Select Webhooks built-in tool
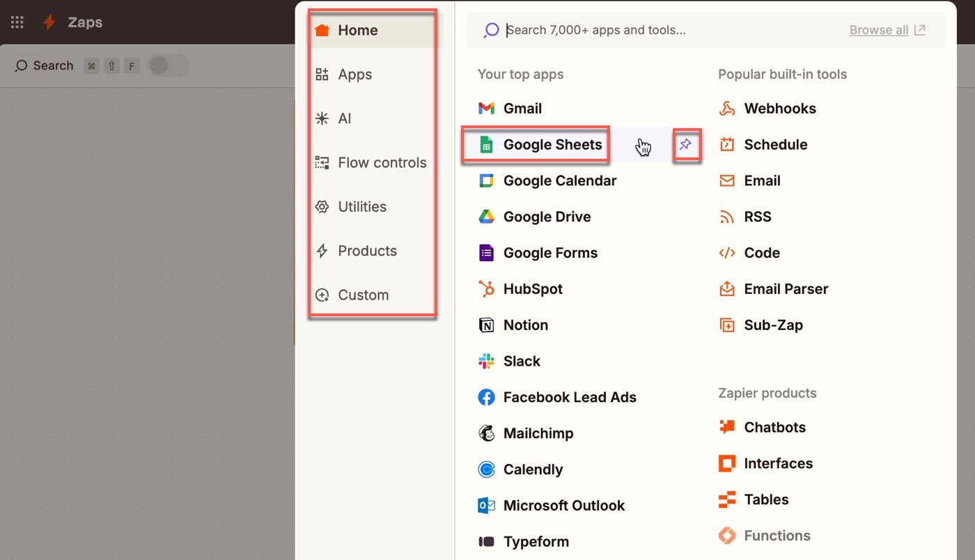 (767, 108)
